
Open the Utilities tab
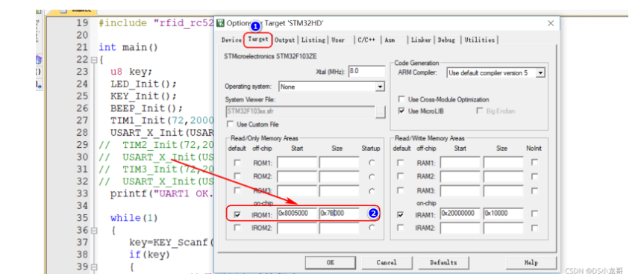[479, 40]
